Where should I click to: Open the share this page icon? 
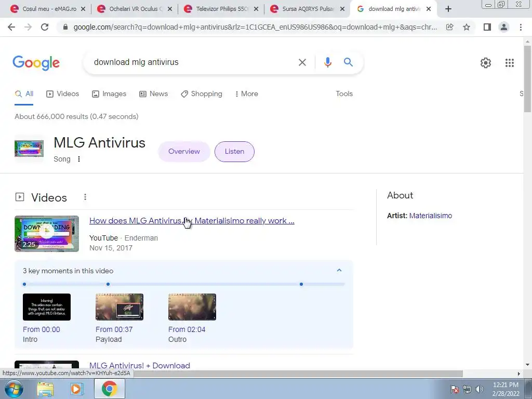(x=449, y=27)
